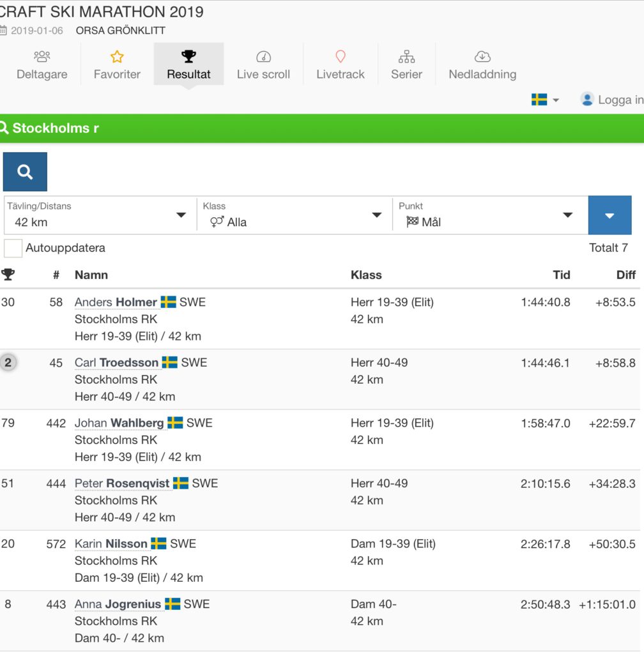Click the Deltagare people icon
The width and height of the screenshot is (644, 654).
[42, 56]
